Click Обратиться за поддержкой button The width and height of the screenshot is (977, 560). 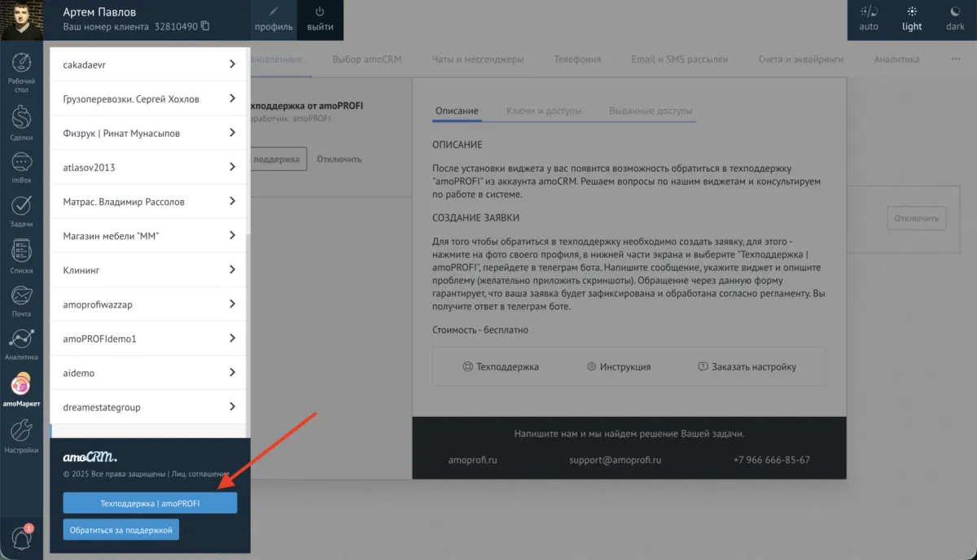click(121, 530)
